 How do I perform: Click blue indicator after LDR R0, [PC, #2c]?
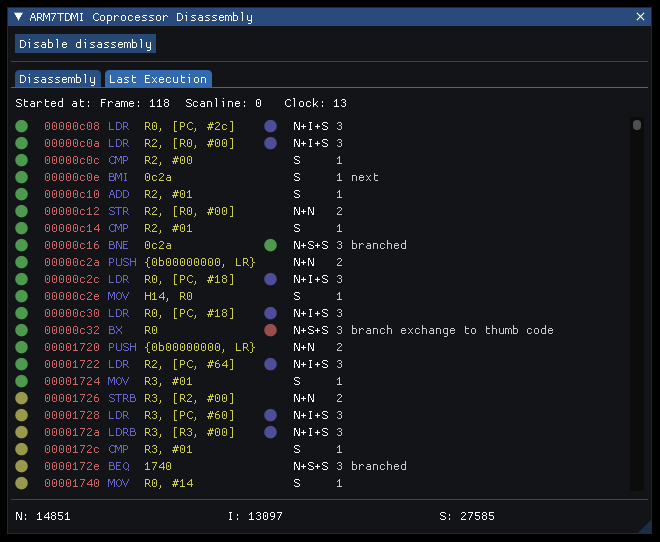pos(270,126)
